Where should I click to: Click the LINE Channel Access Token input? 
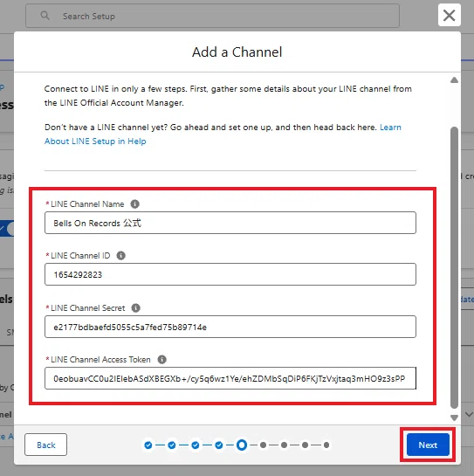coord(230,378)
